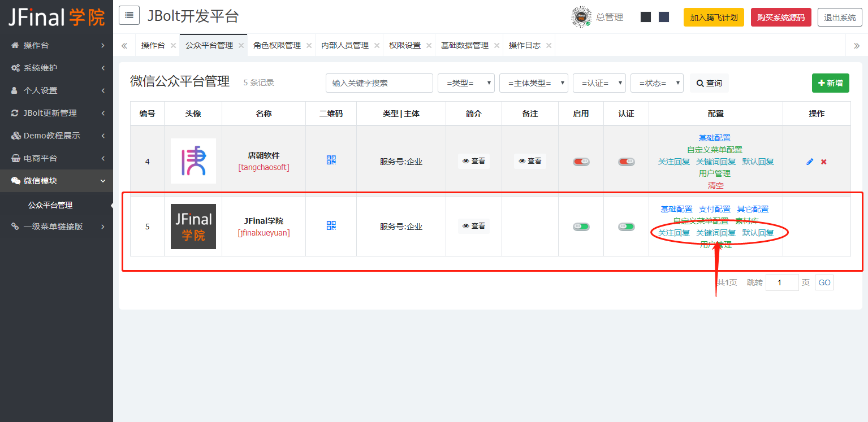This screenshot has height=422, width=868.
Task: Click the 查询 search button
Action: point(709,83)
